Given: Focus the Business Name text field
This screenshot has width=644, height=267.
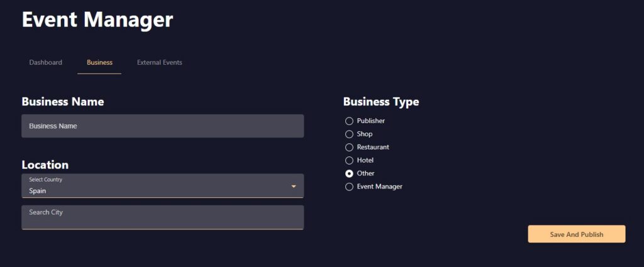Looking at the screenshot, I should (162, 126).
